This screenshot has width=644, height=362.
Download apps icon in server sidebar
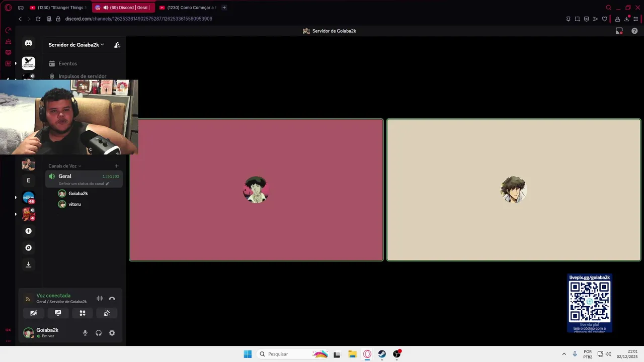(29, 264)
